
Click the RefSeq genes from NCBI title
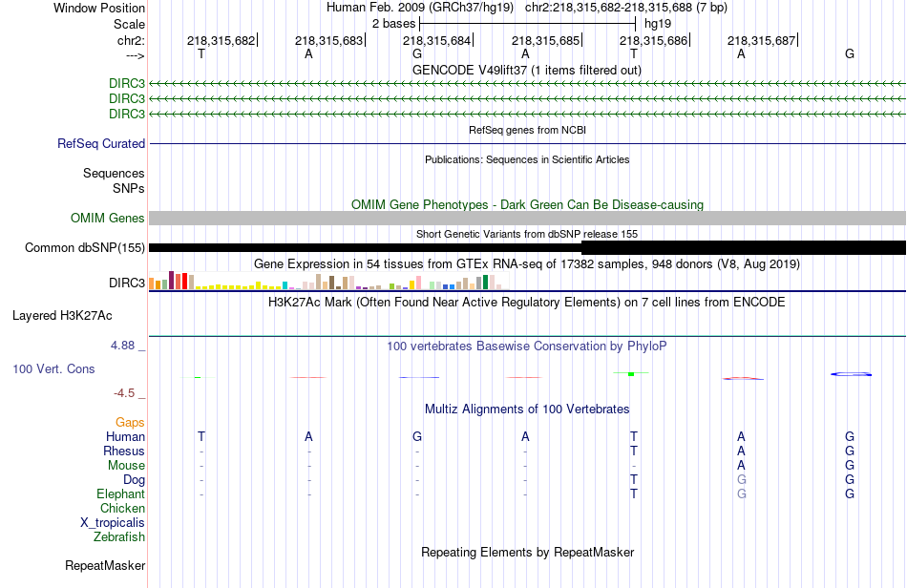point(528,130)
